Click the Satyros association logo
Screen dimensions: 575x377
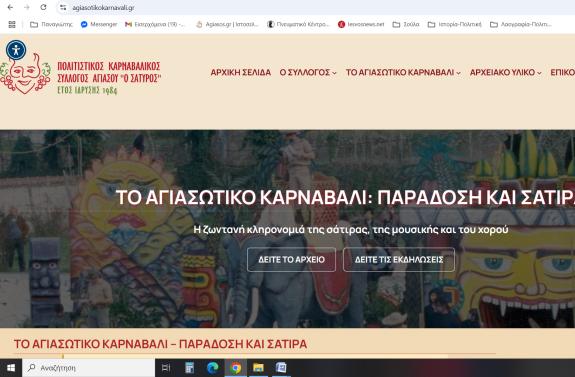click(x=81, y=73)
